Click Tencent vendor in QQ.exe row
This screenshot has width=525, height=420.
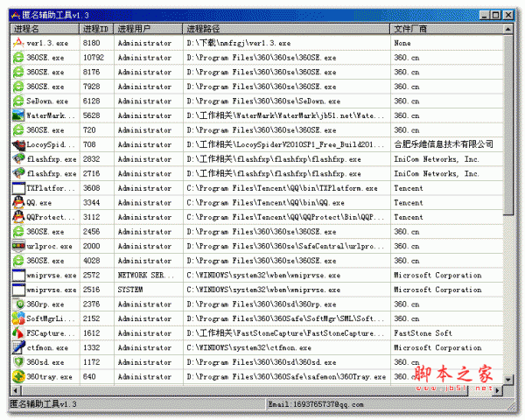(408, 203)
